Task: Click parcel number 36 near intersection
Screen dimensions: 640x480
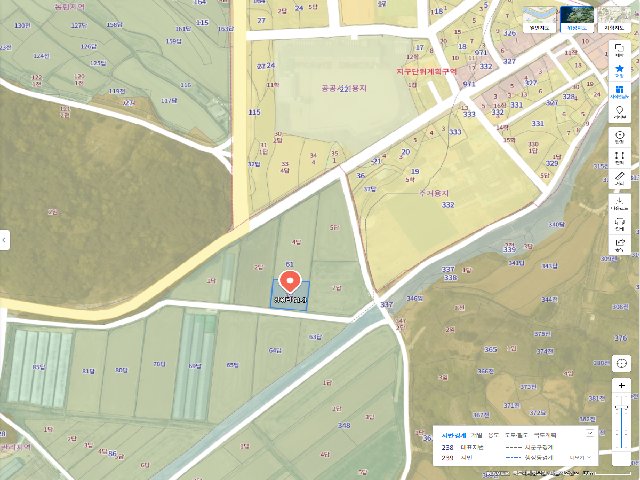Action: pyautogui.click(x=360, y=176)
